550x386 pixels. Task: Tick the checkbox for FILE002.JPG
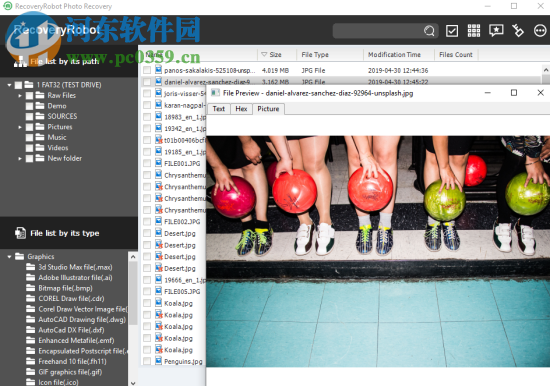(147, 221)
